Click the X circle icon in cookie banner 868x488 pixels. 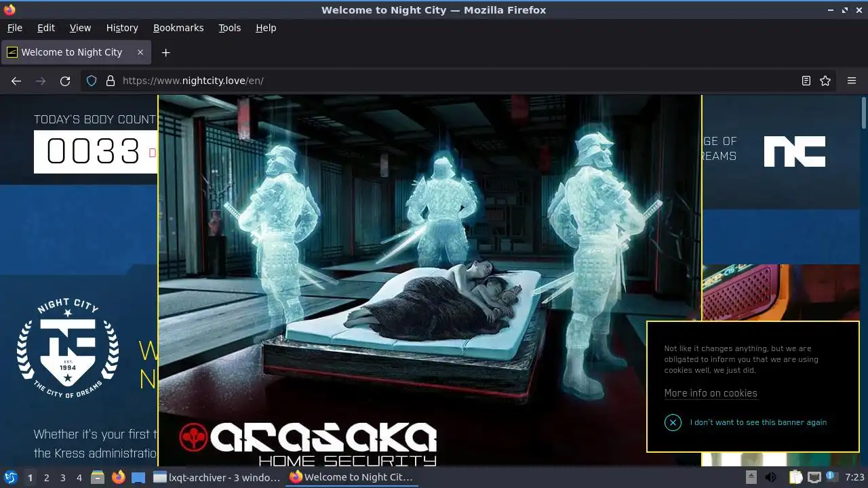coord(673,422)
